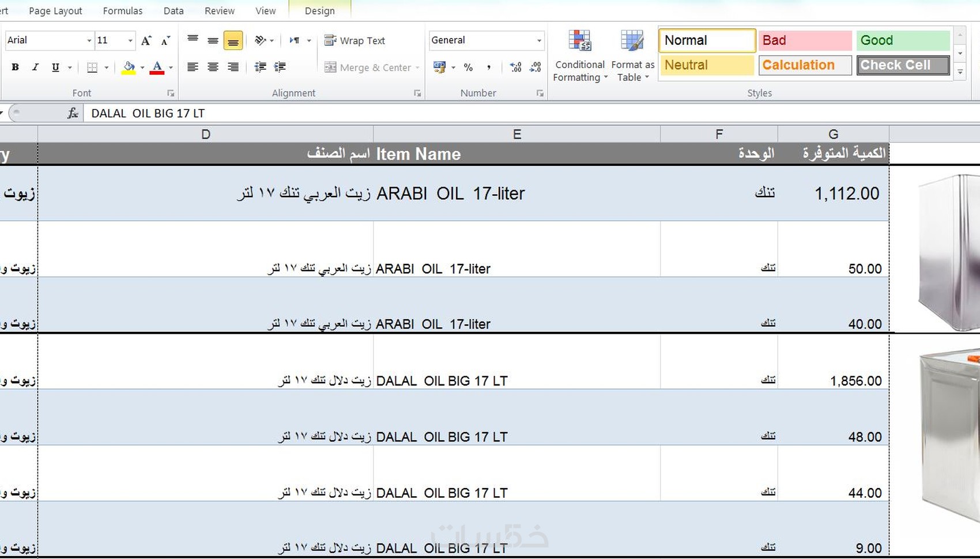The height and width of the screenshot is (559, 980).
Task: Apply the red font color
Action: (x=157, y=67)
